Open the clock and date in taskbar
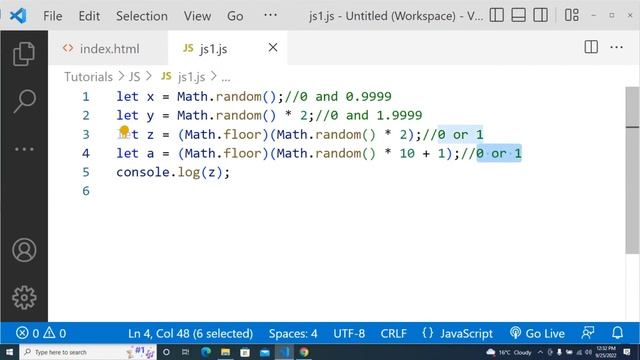Image resolution: width=640 pixels, height=360 pixels. tap(605, 352)
